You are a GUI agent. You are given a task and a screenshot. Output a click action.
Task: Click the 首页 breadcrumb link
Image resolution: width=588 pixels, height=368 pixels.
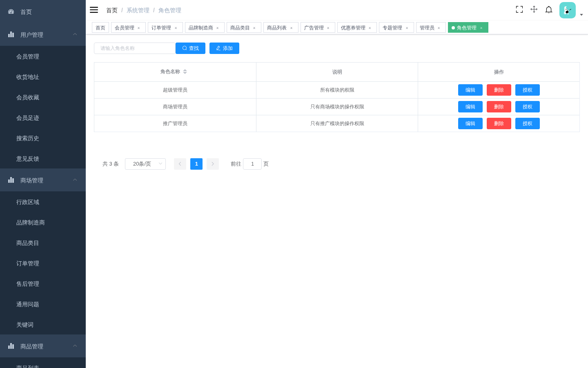(112, 10)
